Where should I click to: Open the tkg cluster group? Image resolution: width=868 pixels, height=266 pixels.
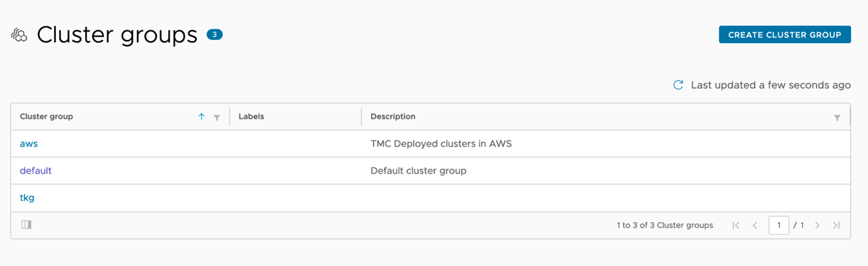(27, 197)
